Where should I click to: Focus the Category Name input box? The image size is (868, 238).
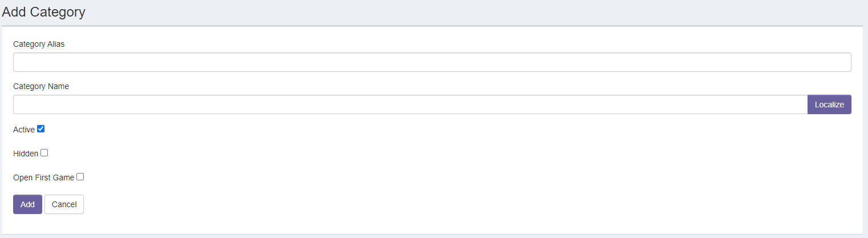coord(410,104)
